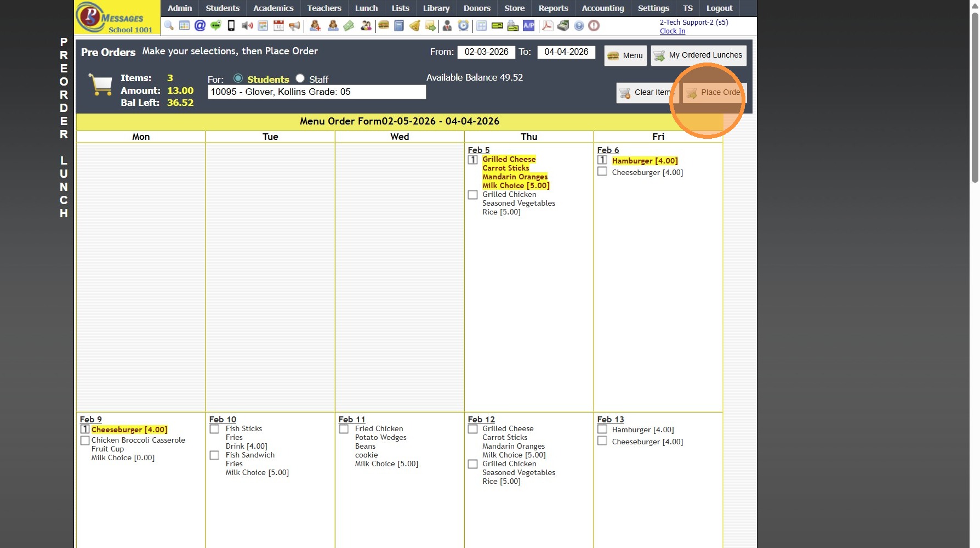Click the PDF document icon
Viewport: 980px width, 548px height.
tap(547, 26)
